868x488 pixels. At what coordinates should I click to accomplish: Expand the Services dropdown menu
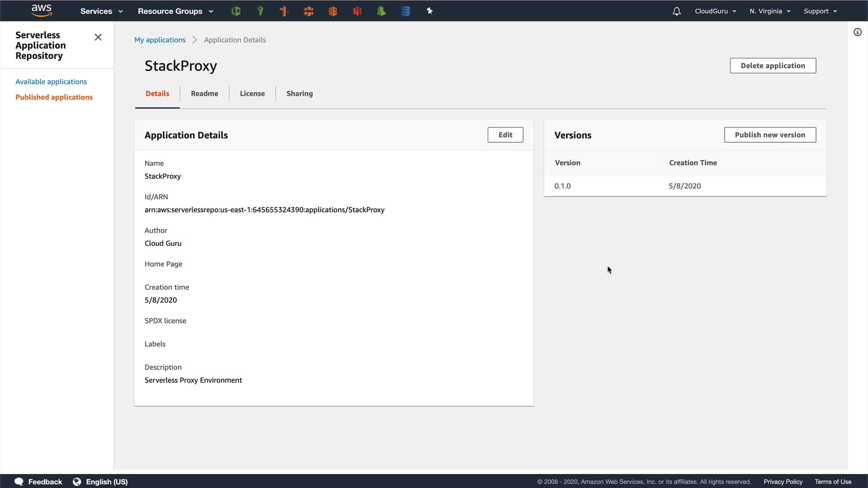(x=101, y=11)
